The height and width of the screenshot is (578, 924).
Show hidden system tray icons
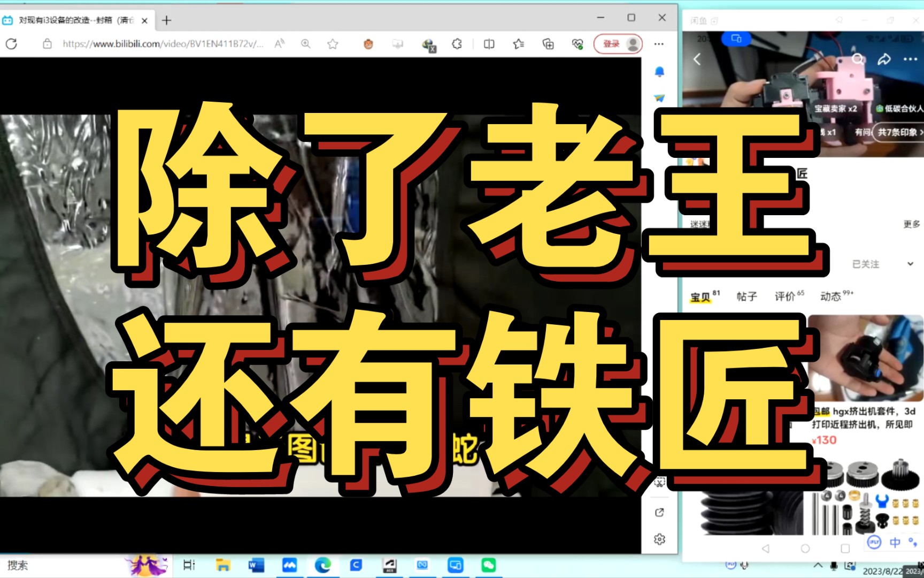(818, 565)
